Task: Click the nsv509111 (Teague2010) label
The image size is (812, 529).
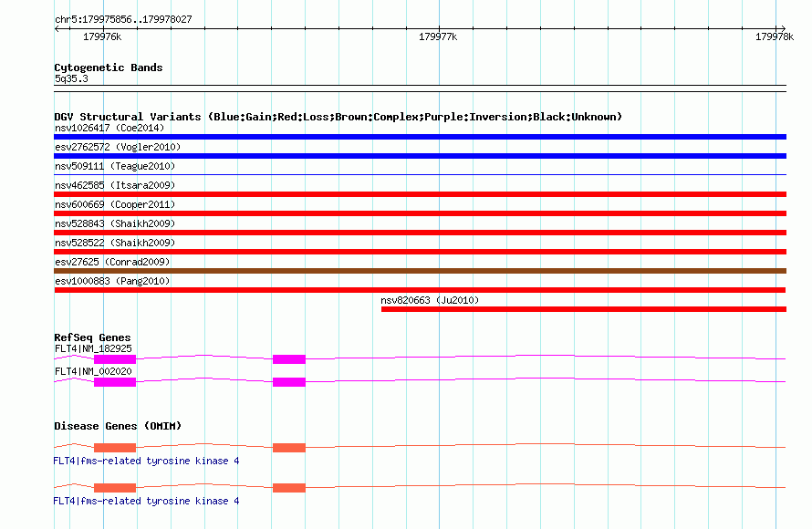Action: coord(115,166)
